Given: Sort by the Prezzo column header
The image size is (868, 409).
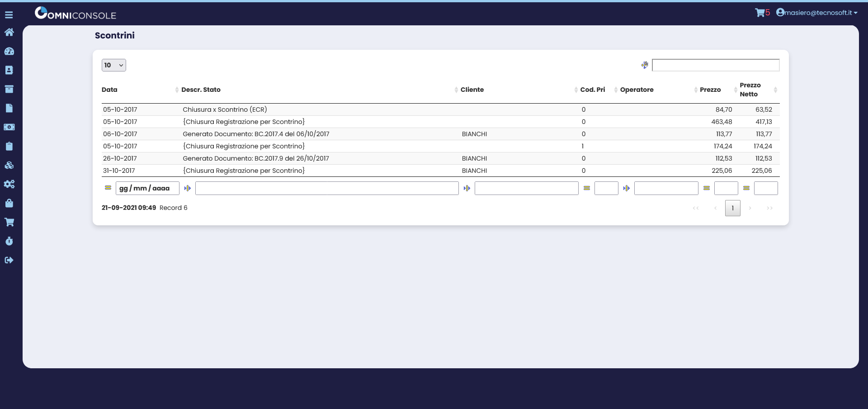Looking at the screenshot, I should click(x=710, y=90).
